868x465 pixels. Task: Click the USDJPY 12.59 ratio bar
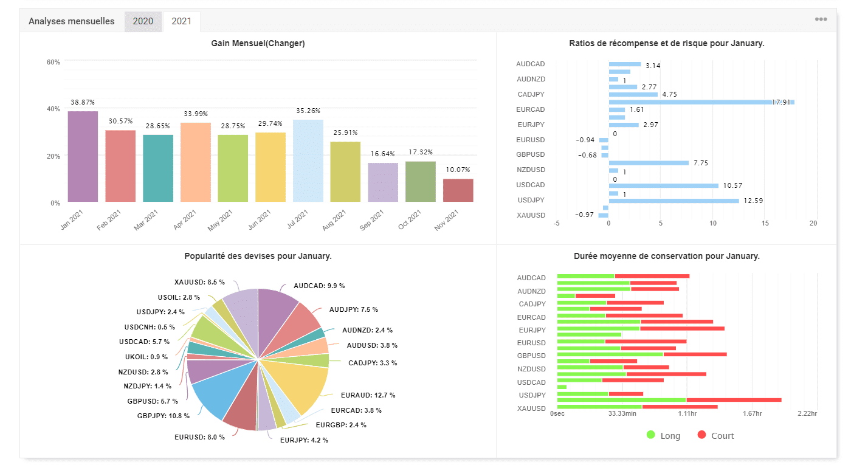point(673,201)
